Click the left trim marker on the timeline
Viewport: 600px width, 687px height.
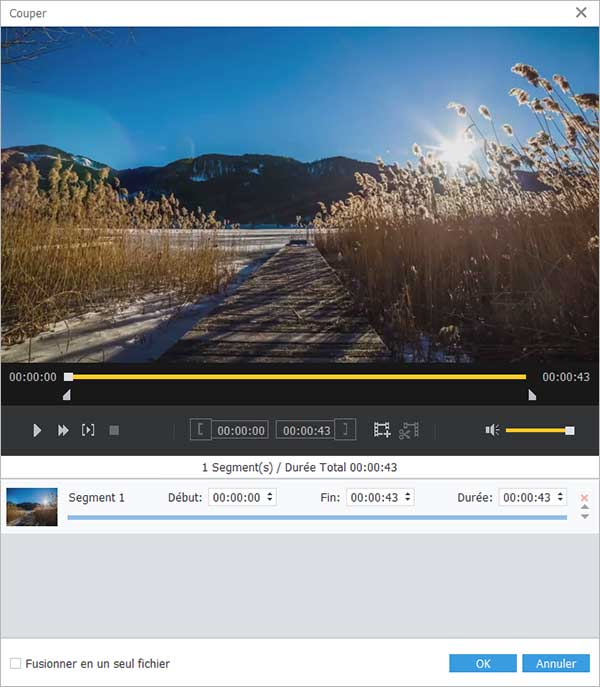click(x=66, y=395)
